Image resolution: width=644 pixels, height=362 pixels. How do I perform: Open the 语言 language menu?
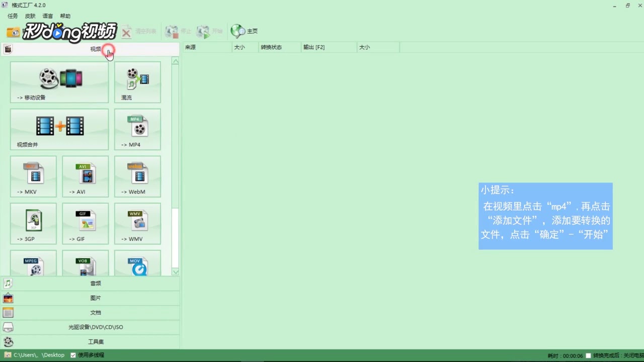[48, 16]
